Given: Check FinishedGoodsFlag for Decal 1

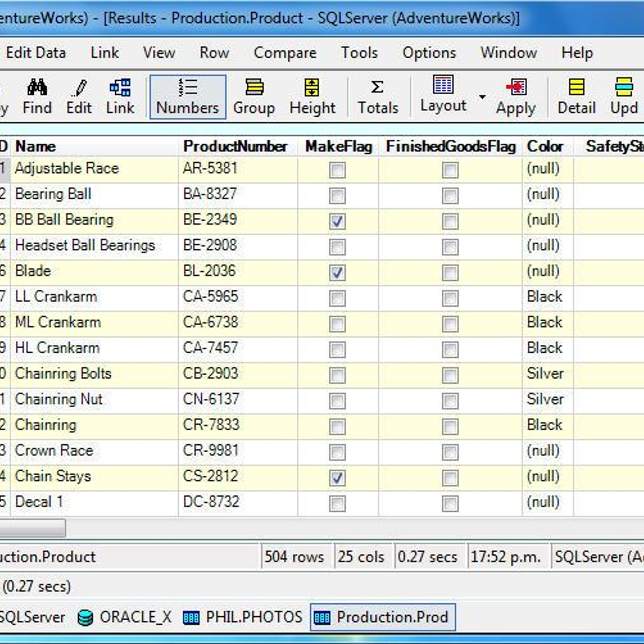Looking at the screenshot, I should point(450,504).
